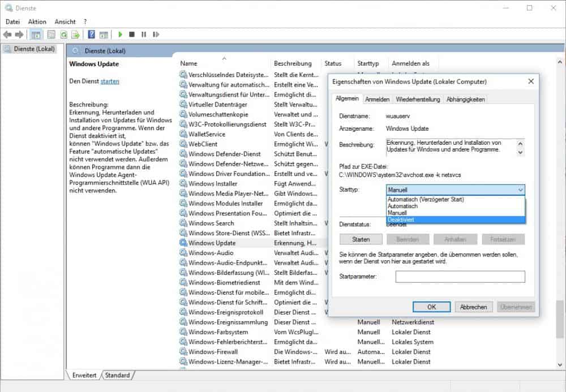Open the Datei menu
566x392 pixels.
(x=12, y=21)
